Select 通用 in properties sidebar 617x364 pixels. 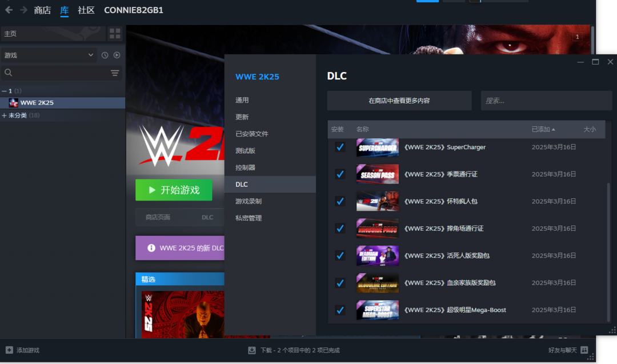[270, 100]
